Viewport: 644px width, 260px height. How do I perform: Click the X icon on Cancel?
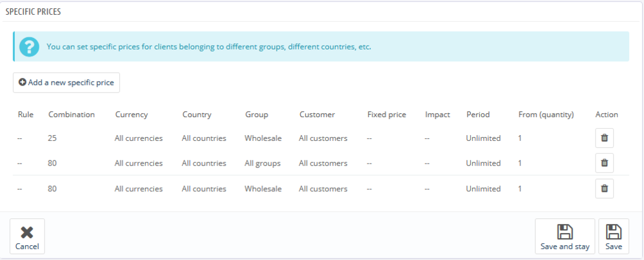coord(27,232)
